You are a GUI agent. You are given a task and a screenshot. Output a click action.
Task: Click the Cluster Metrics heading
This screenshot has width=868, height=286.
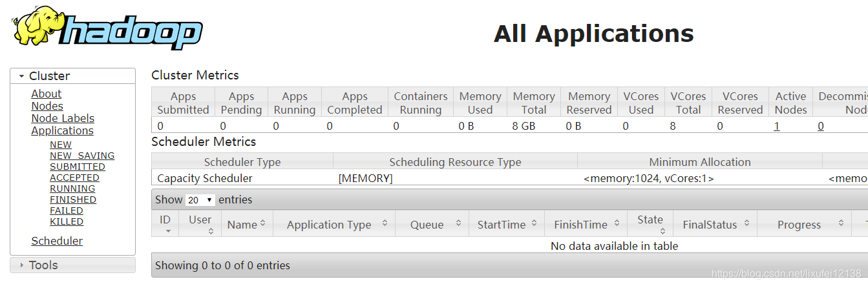click(195, 75)
